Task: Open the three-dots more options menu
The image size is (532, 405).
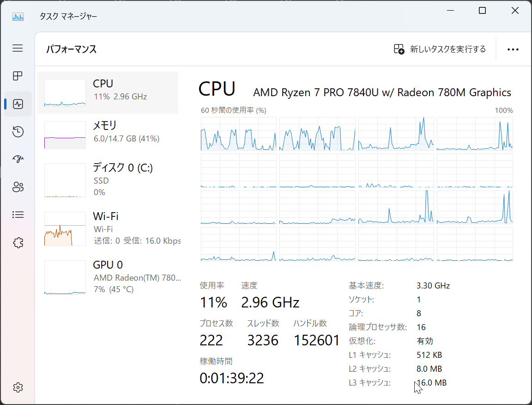Action: point(513,49)
